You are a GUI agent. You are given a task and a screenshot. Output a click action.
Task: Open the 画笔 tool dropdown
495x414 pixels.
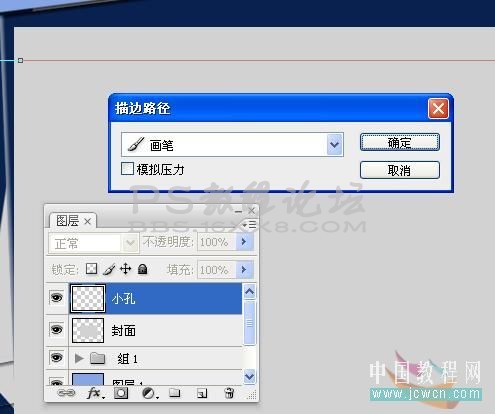(x=335, y=145)
